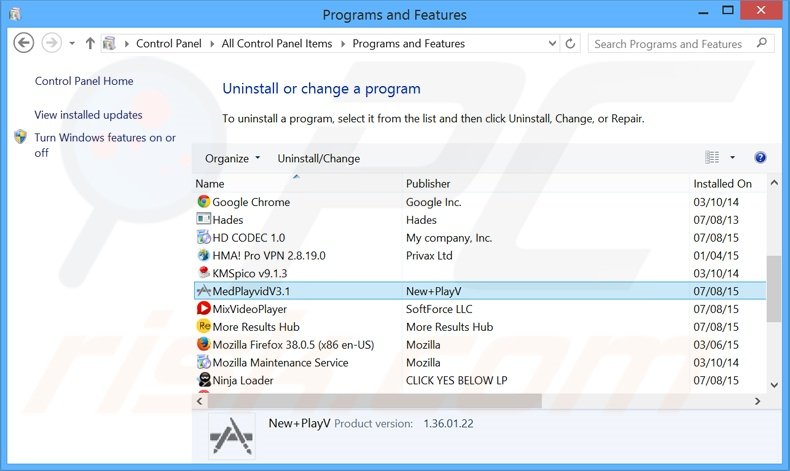Click the horizontal scrollbar thumb
The image size is (790, 471).
click(x=375, y=401)
